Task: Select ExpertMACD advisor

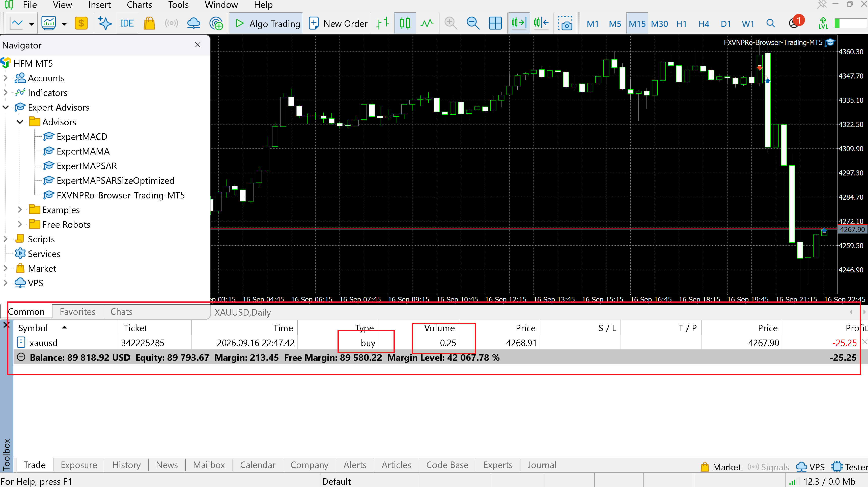Action: point(82,137)
